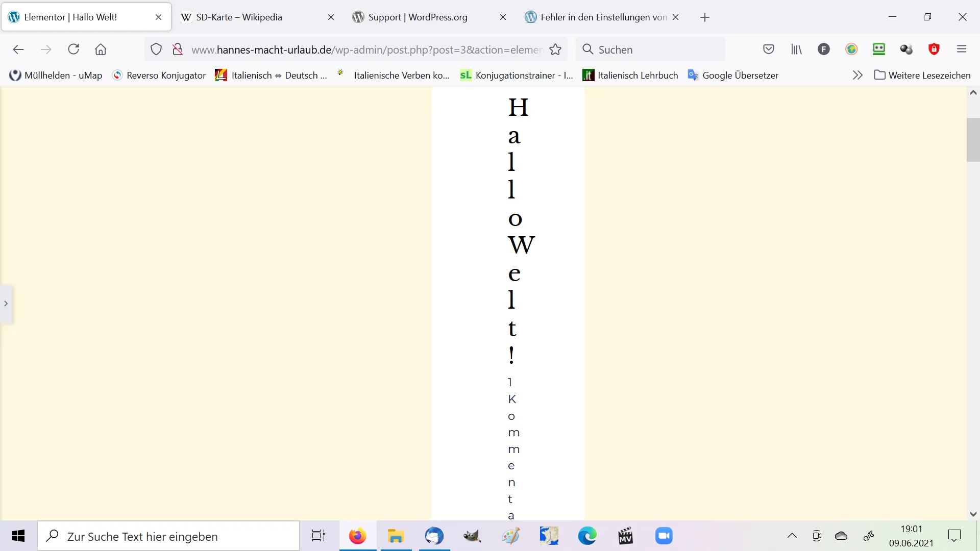Screen dimensions: 980x551
Task: Show more bookmarks with the chevron
Action: pos(857,76)
